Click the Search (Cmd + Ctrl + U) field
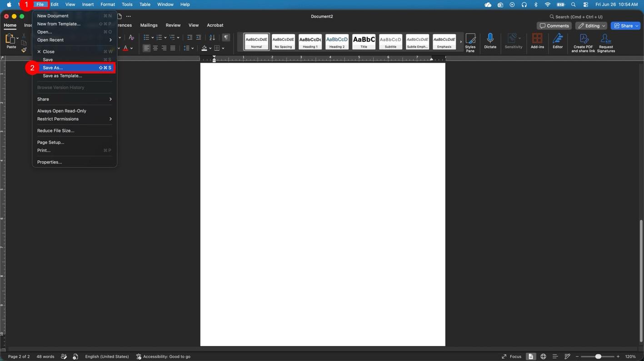This screenshot has height=361, width=644. 576,17
